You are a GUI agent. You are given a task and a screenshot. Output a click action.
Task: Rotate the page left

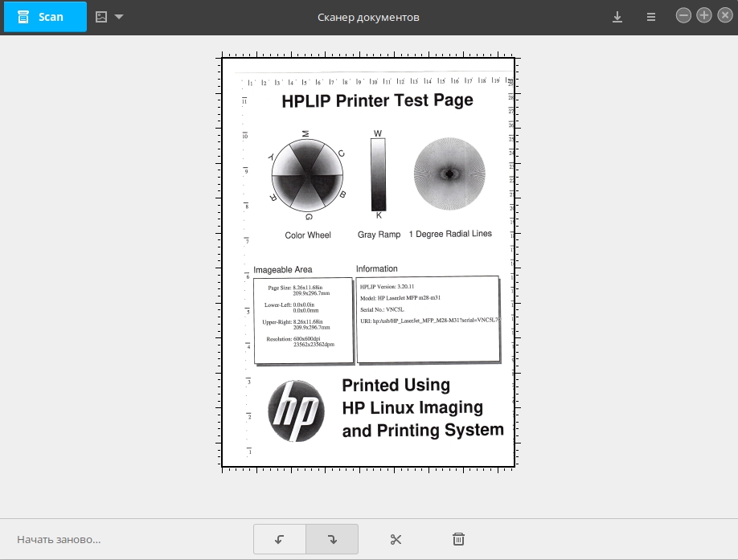[280, 539]
